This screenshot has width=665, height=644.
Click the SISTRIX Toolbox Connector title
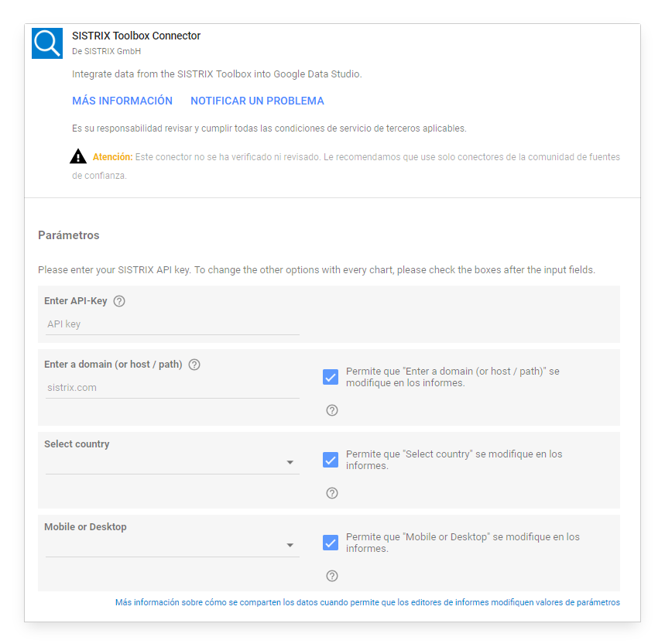[x=136, y=36]
